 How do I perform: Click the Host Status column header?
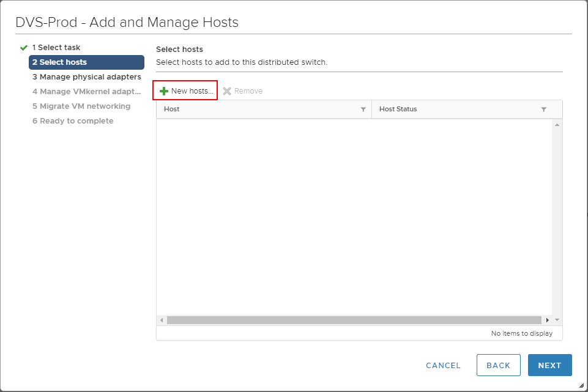[x=396, y=109]
